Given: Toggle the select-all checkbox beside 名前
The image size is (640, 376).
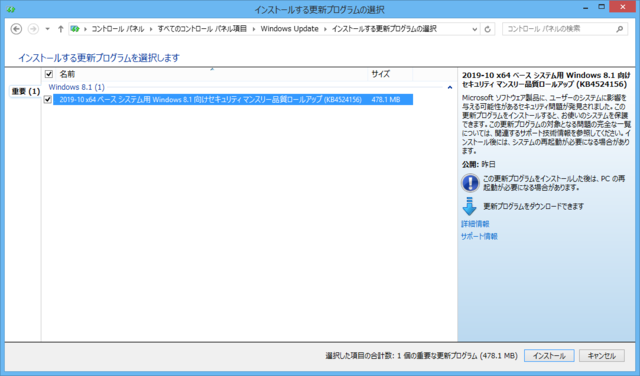Looking at the screenshot, I should 49,74.
